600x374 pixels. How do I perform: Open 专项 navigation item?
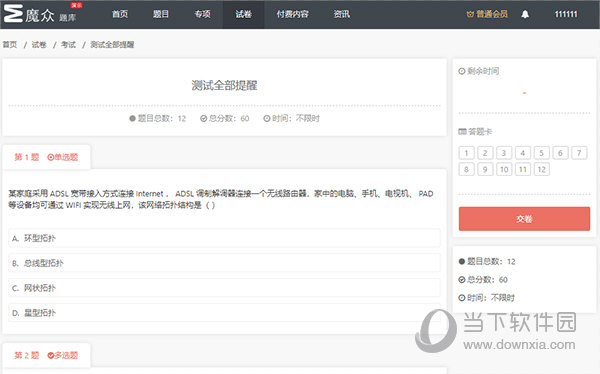[x=202, y=14]
